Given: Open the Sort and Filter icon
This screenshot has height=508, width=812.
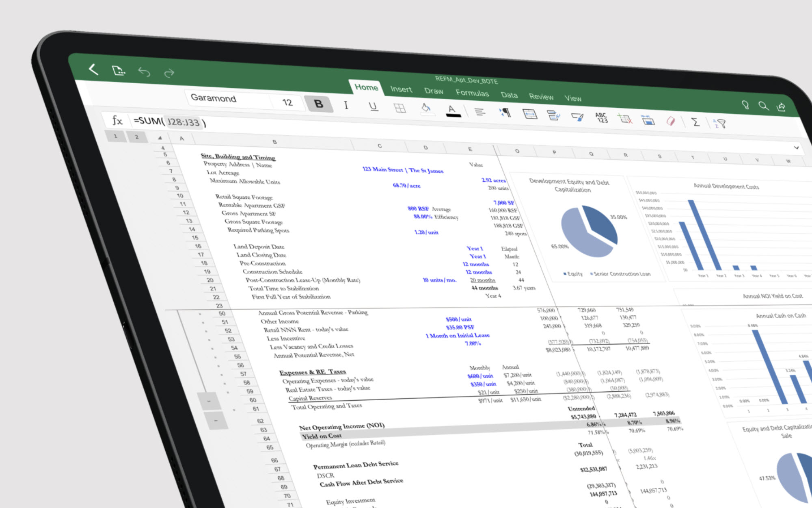Looking at the screenshot, I should point(719,123).
